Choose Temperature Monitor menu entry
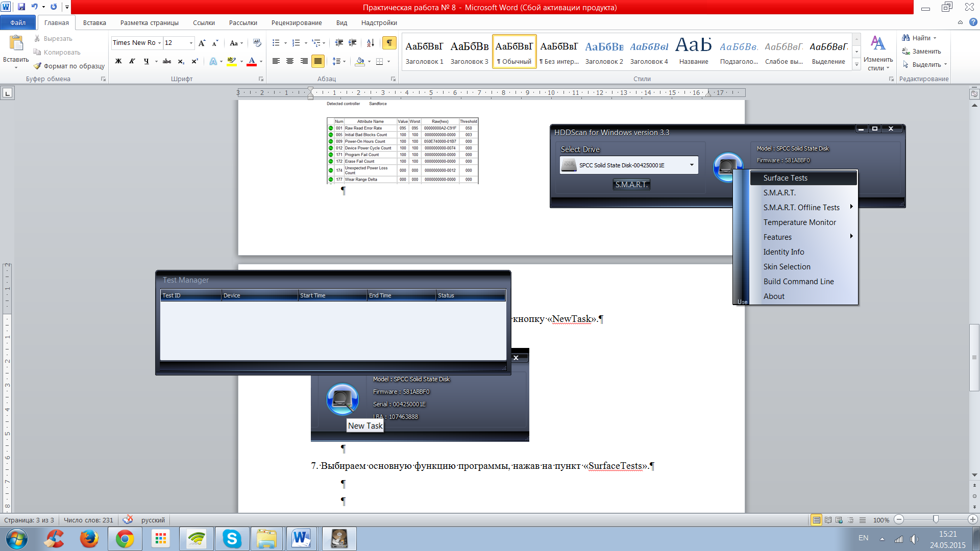The image size is (980, 551). coord(804,222)
